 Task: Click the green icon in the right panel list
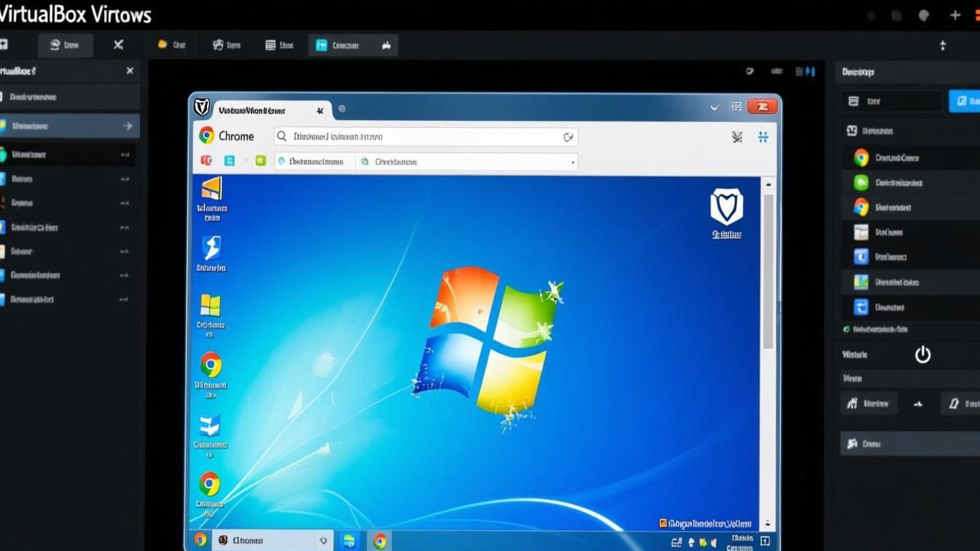tap(861, 182)
